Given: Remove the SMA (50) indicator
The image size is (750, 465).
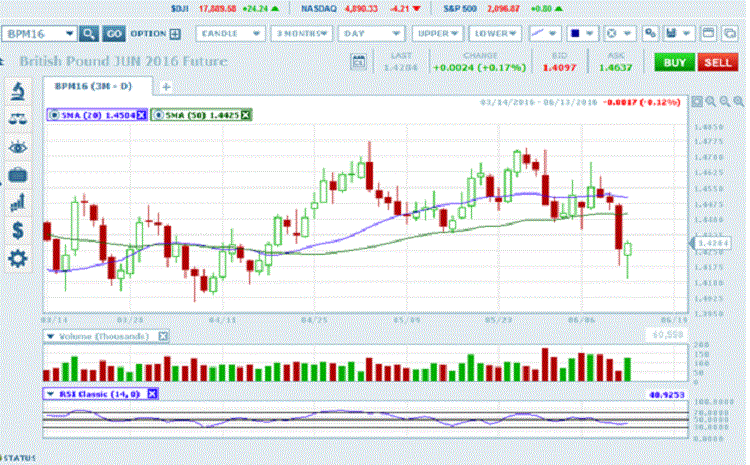Looking at the screenshot, I should pyautogui.click(x=246, y=115).
